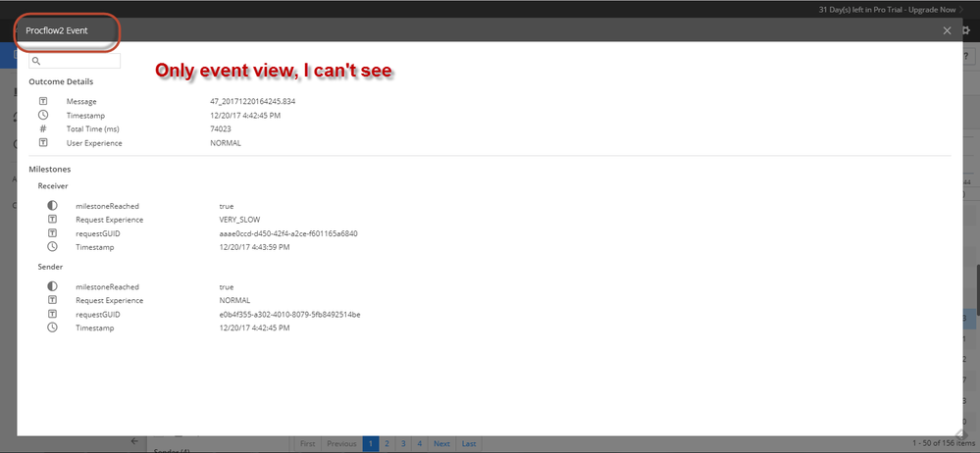Click the Milestones section heading
Screen dimensions: 980x453
49,170
